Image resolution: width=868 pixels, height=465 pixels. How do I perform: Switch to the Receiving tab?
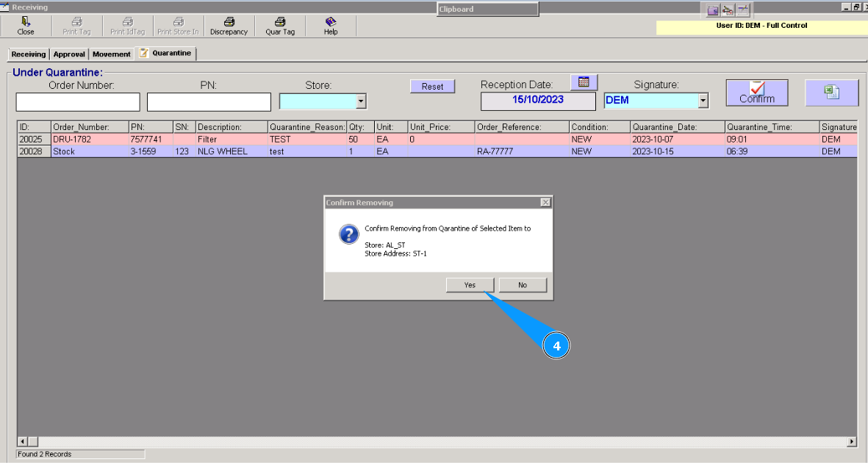28,53
